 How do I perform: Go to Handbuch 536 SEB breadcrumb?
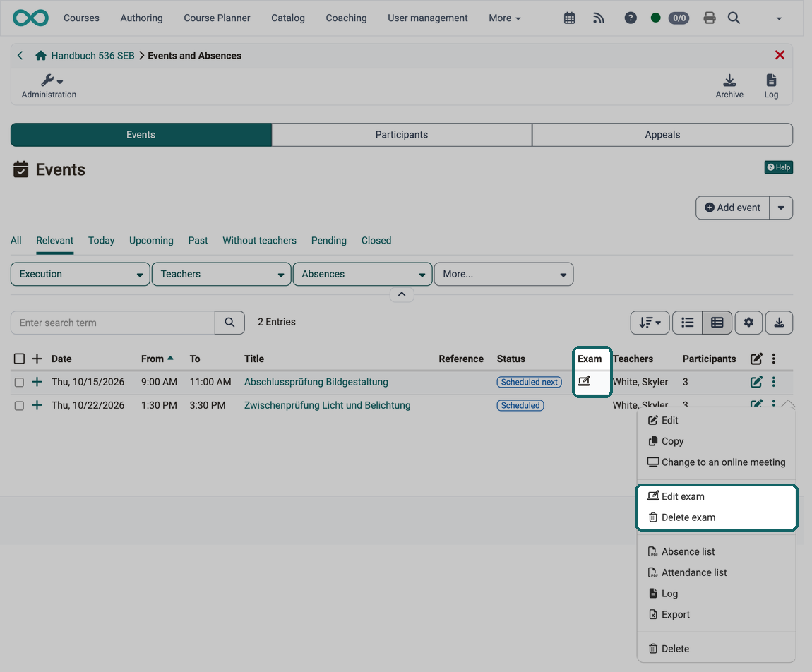(92, 55)
